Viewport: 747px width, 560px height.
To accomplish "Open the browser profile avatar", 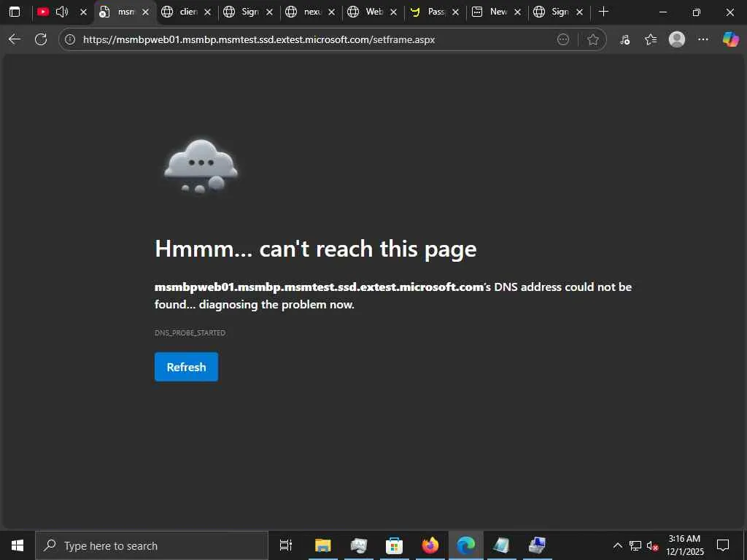I will click(677, 39).
